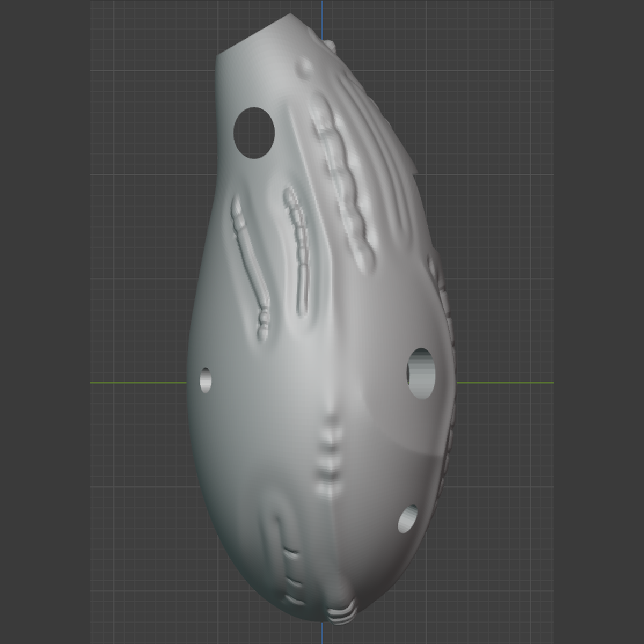This screenshot has height=644, width=644.
Task: Click the green axis line left of the model
Action: point(138,383)
